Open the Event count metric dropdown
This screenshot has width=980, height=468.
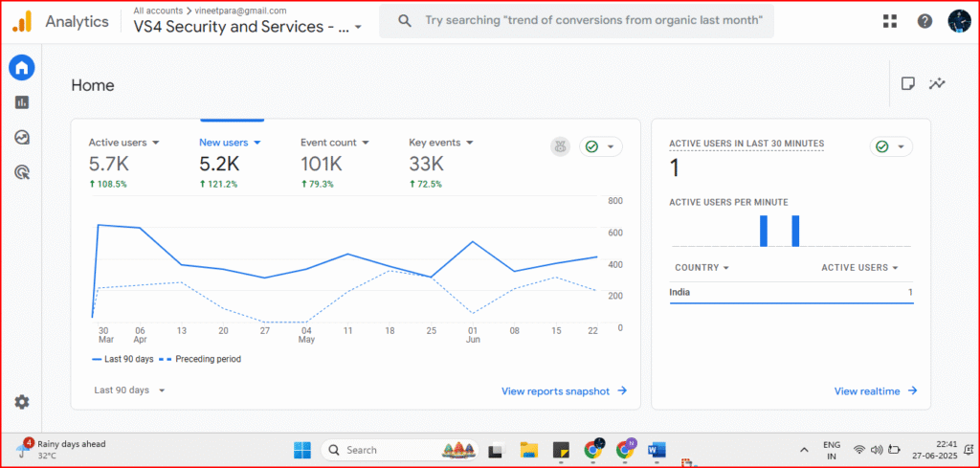(335, 143)
